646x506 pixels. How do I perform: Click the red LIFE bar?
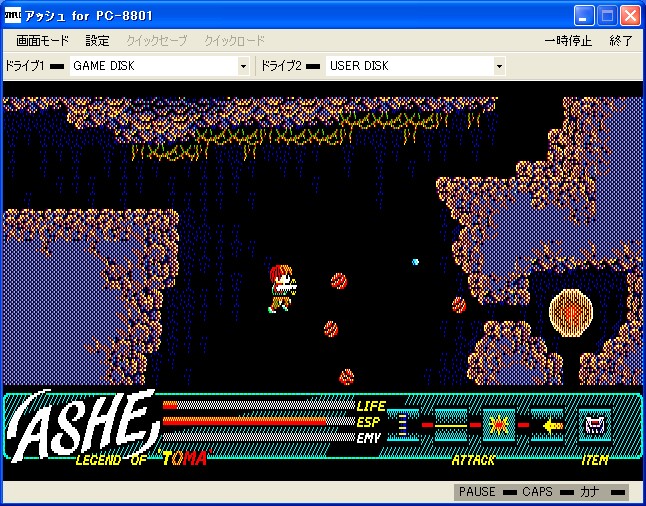(170, 405)
